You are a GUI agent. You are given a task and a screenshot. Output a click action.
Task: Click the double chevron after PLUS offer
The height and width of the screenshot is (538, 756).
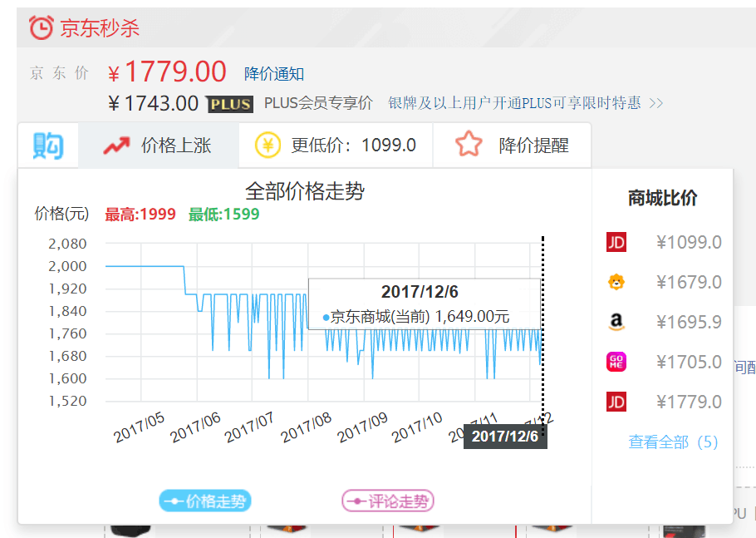[x=655, y=103]
